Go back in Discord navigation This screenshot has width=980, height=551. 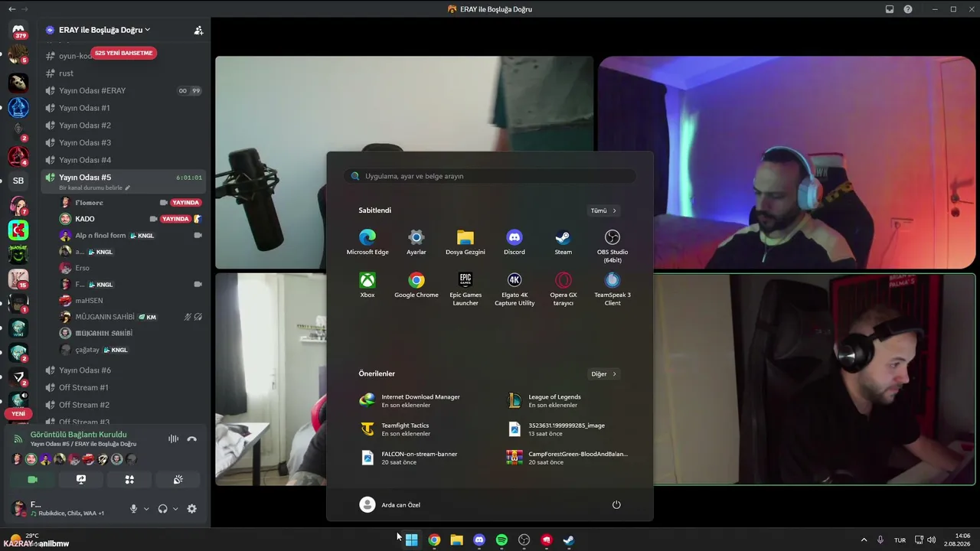(x=11, y=9)
